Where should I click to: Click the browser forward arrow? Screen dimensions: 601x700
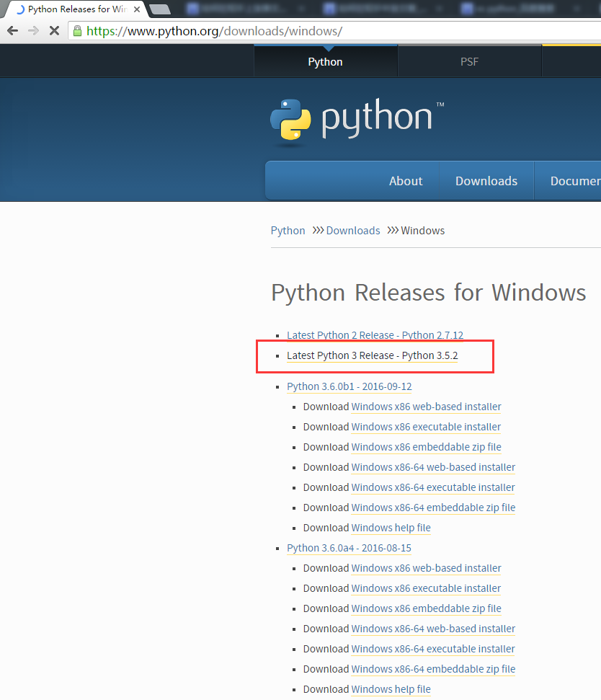[x=33, y=30]
